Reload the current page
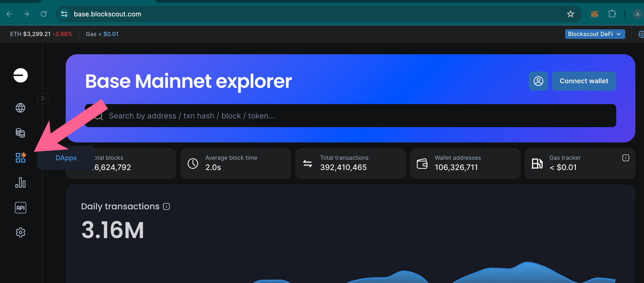Screen dimensions: 644x283 pyautogui.click(x=44, y=14)
